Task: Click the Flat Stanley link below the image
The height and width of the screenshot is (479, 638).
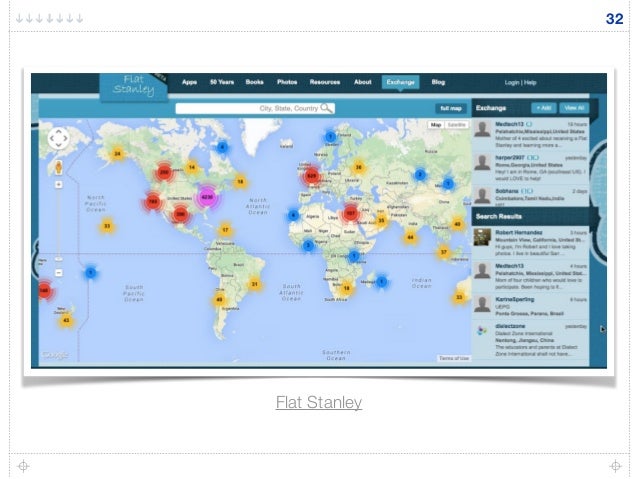Action: (319, 402)
